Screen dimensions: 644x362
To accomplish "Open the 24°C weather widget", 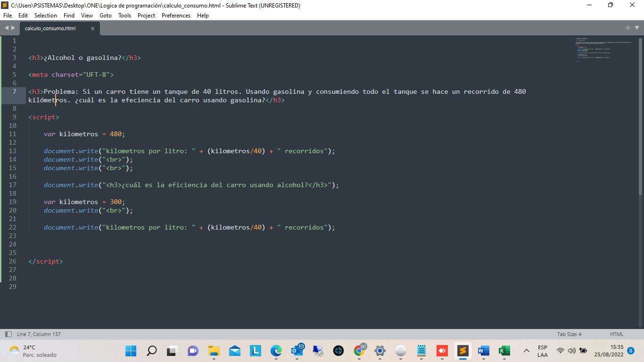I will [33, 351].
